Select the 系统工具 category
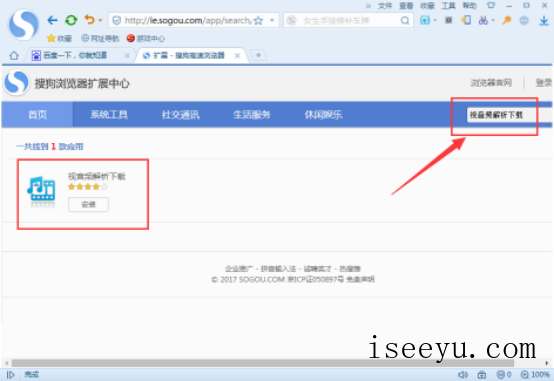Viewport: 554px width, 381px height. tap(109, 115)
